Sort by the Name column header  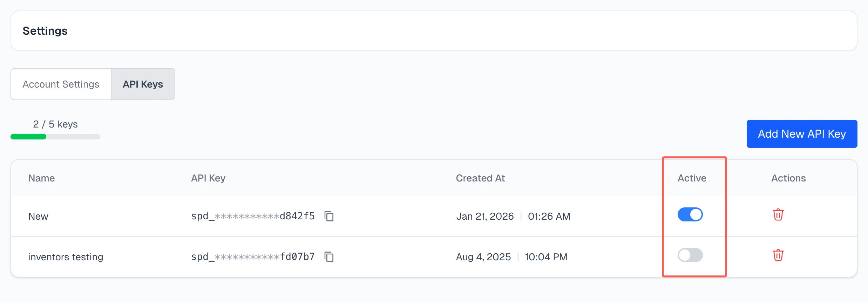click(x=41, y=178)
